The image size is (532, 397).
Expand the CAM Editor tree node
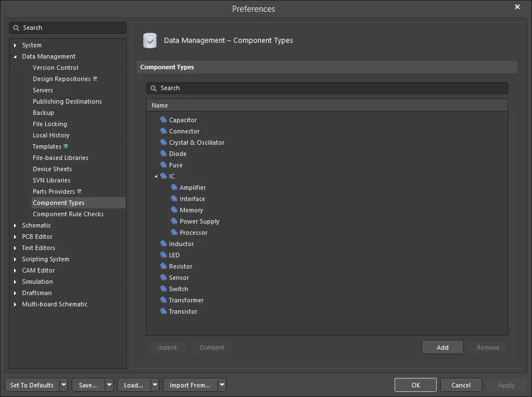15,270
